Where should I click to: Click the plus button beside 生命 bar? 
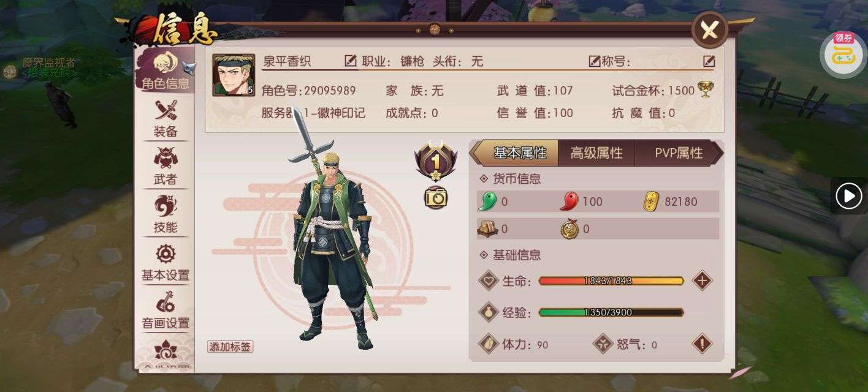coord(702,281)
